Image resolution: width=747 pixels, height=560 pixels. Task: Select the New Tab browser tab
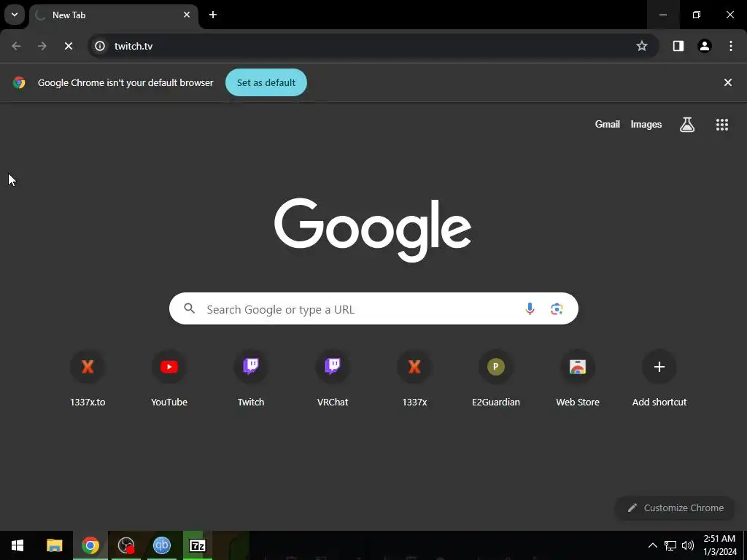pyautogui.click(x=113, y=15)
